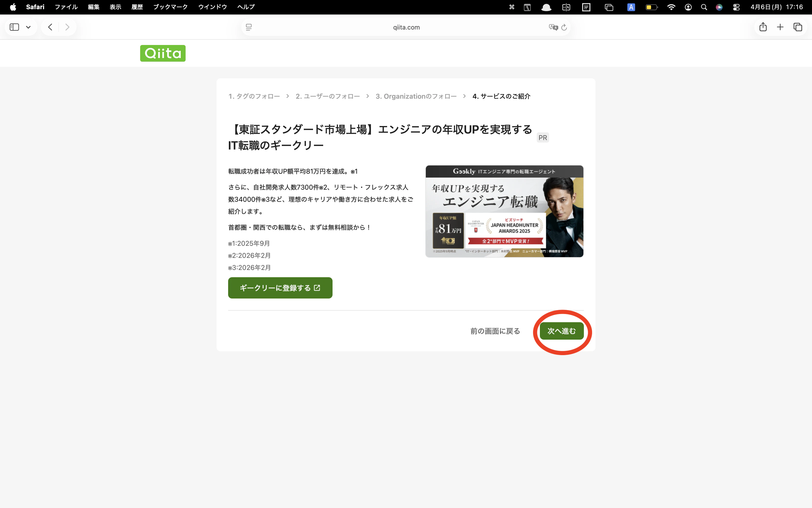This screenshot has width=812, height=508.
Task: Click footnote ※1:2025年9月
Action: [249, 243]
